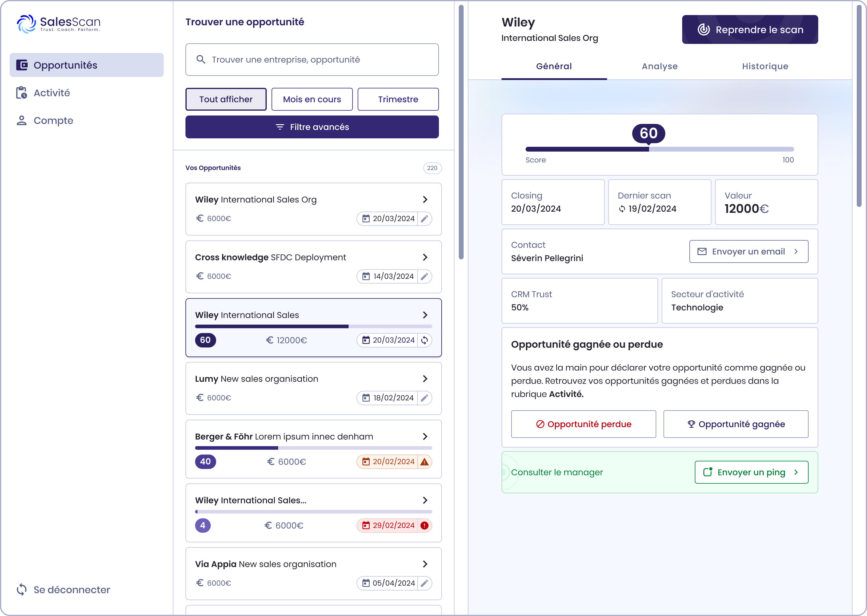This screenshot has height=616, width=867.
Task: Open Via Appia opportunity via chevron
Action: click(x=425, y=564)
